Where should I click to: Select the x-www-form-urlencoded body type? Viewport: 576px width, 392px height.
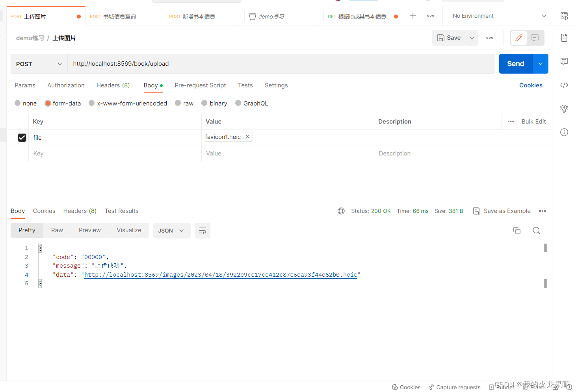coord(128,103)
